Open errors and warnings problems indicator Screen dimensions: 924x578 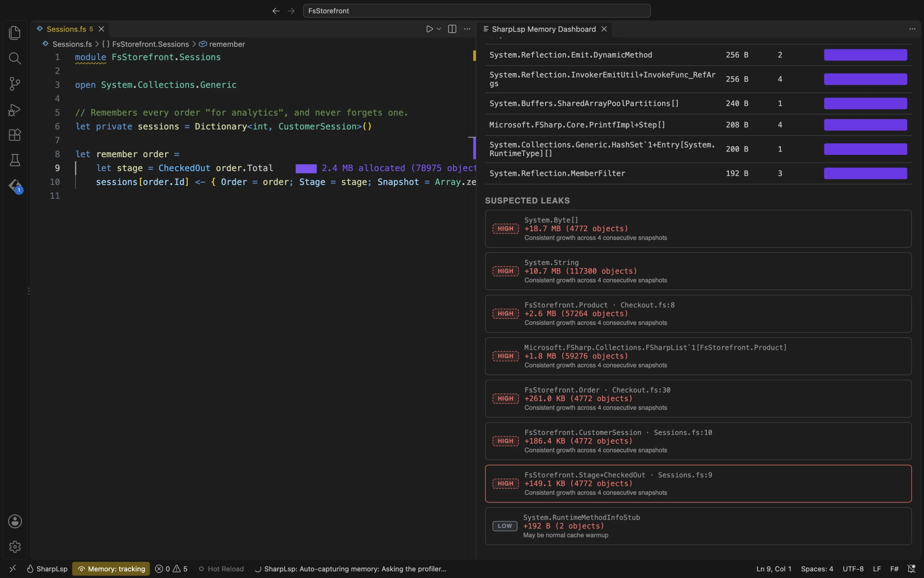pos(171,569)
